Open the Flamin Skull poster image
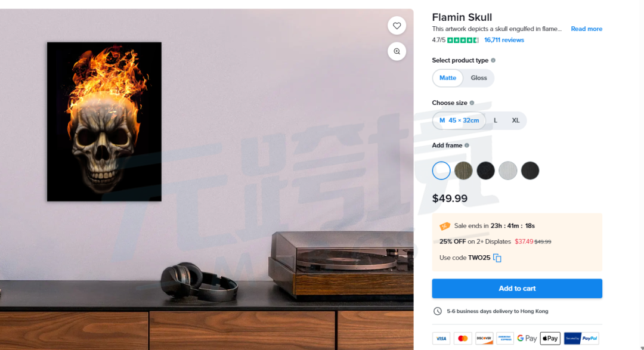 click(x=104, y=122)
